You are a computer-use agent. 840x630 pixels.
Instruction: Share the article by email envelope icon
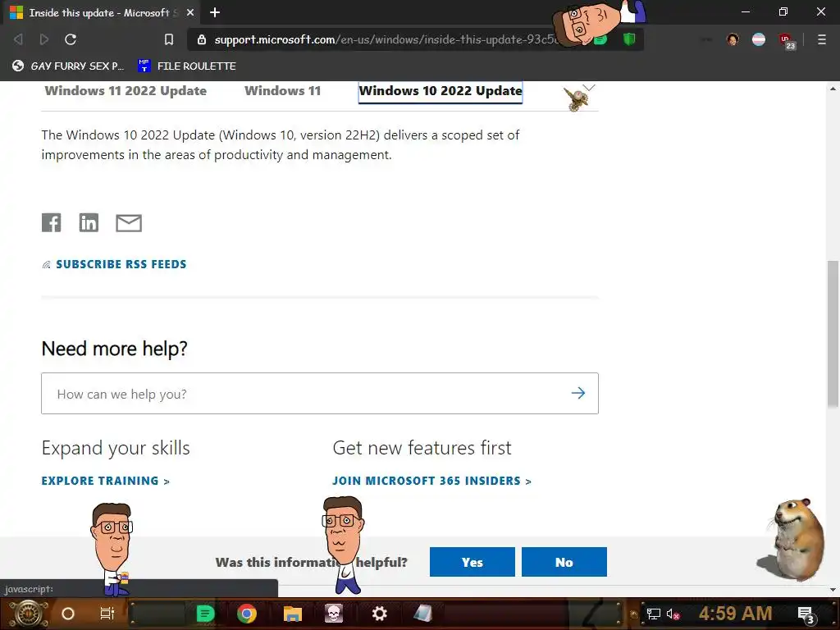tap(129, 223)
